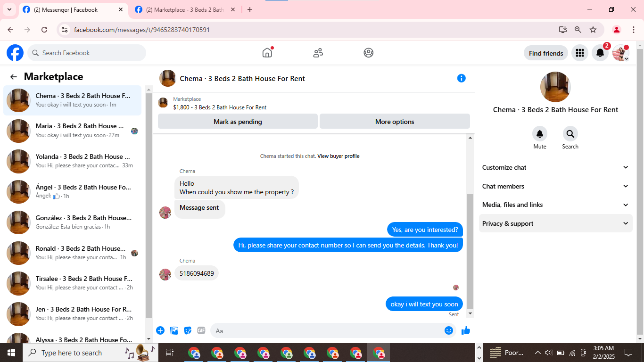Open Chrome three-dot menu
The width and height of the screenshot is (644, 362).
(x=634, y=30)
